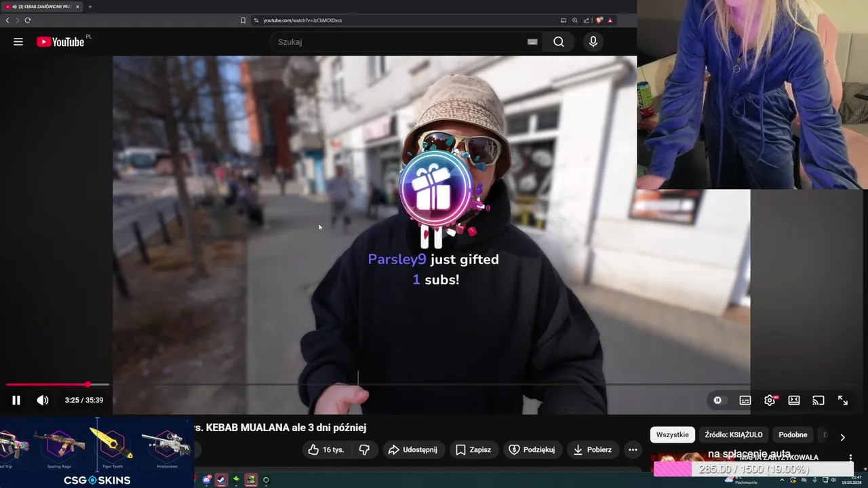Like the video with 16 tys.
Screen dimensions: 868x488
click(x=326, y=449)
